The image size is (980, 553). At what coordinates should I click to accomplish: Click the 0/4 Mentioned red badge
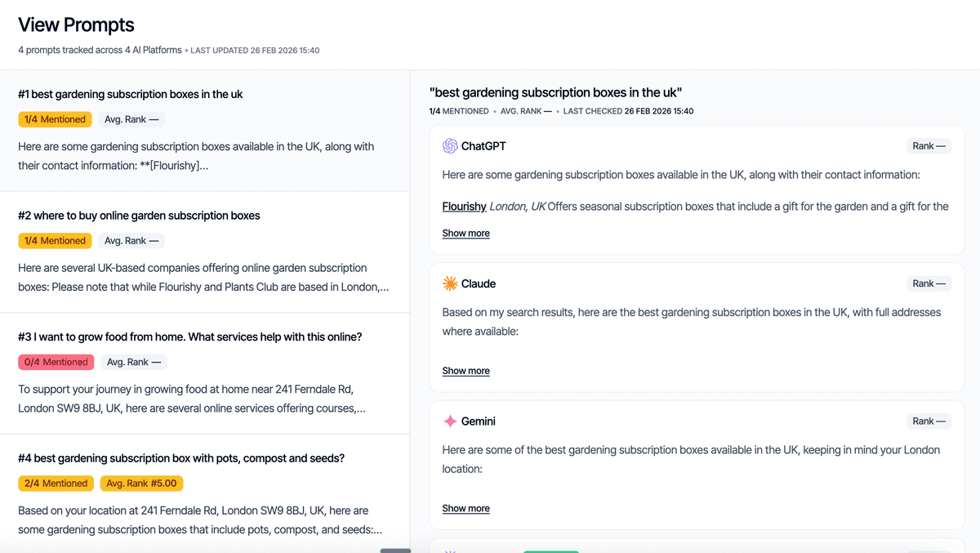coord(56,362)
